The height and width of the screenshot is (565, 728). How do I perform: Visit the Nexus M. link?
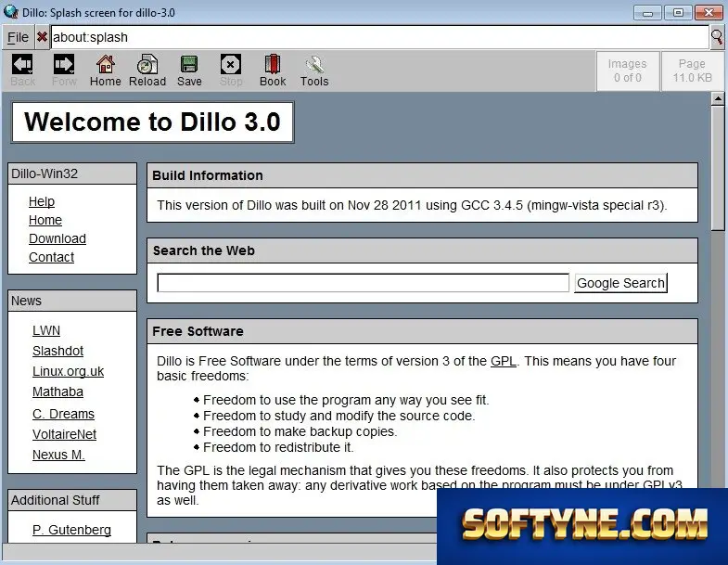click(59, 455)
